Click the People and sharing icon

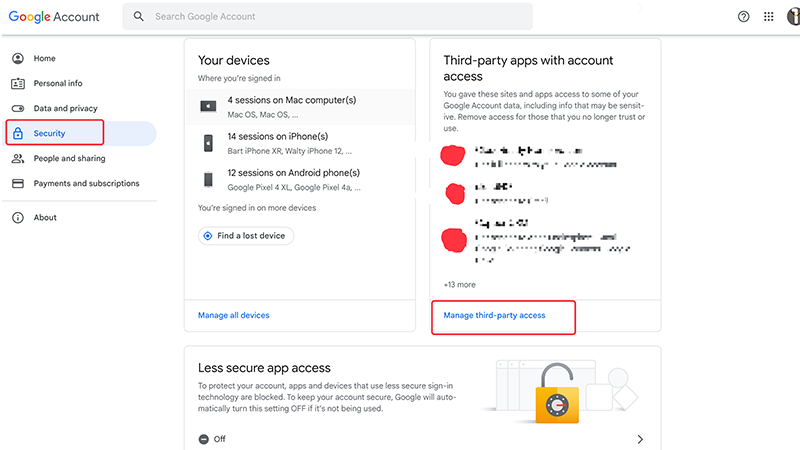pyautogui.click(x=18, y=158)
